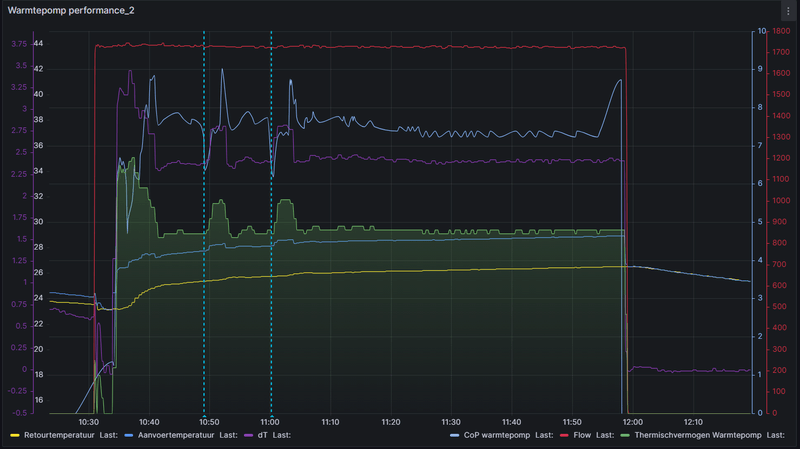Open color picker for blue Aanvoertemperatuur swatch
The image size is (800, 449).
click(129, 436)
